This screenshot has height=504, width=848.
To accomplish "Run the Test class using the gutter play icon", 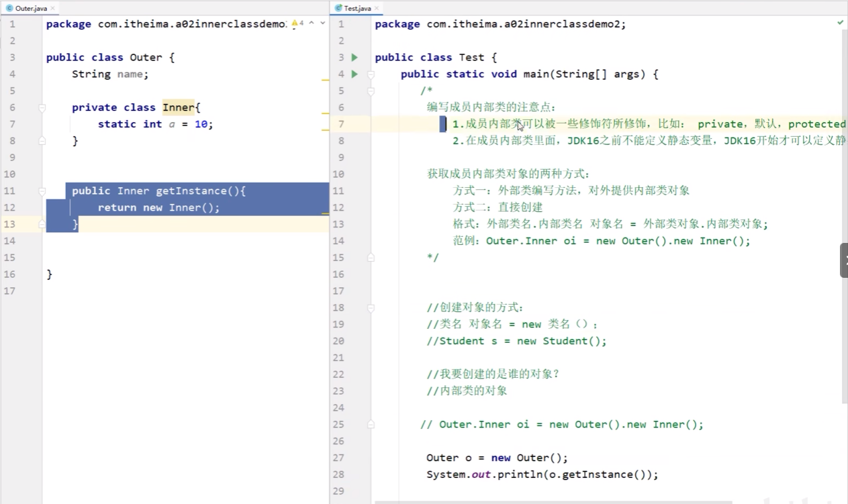I will tap(354, 57).
